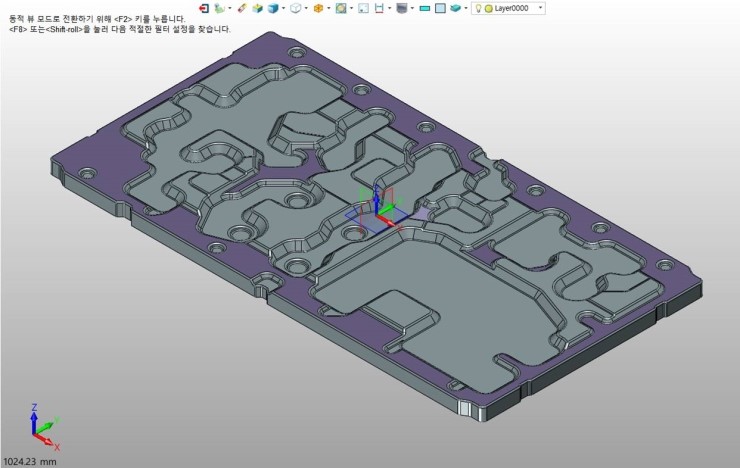Click the teal 3D block icon
The width and height of the screenshot is (740, 468).
click(x=455, y=8)
